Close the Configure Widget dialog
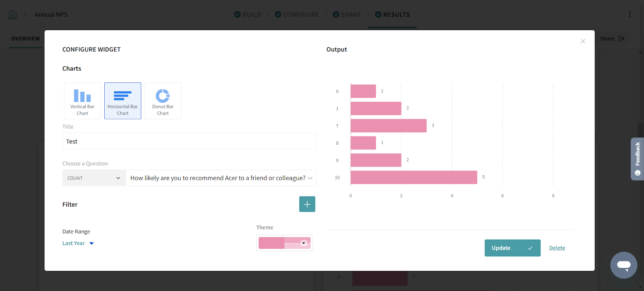Image resolution: width=644 pixels, height=291 pixels. point(583,41)
